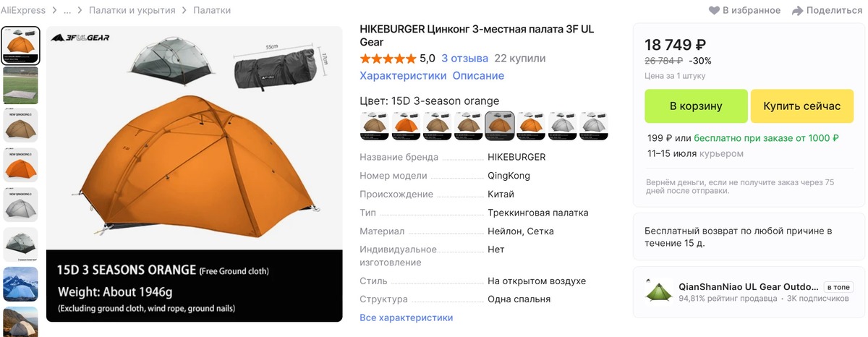Screen dimensions: 868x337
Task: Open the QianShanNiao seller store logo
Action: (x=658, y=291)
